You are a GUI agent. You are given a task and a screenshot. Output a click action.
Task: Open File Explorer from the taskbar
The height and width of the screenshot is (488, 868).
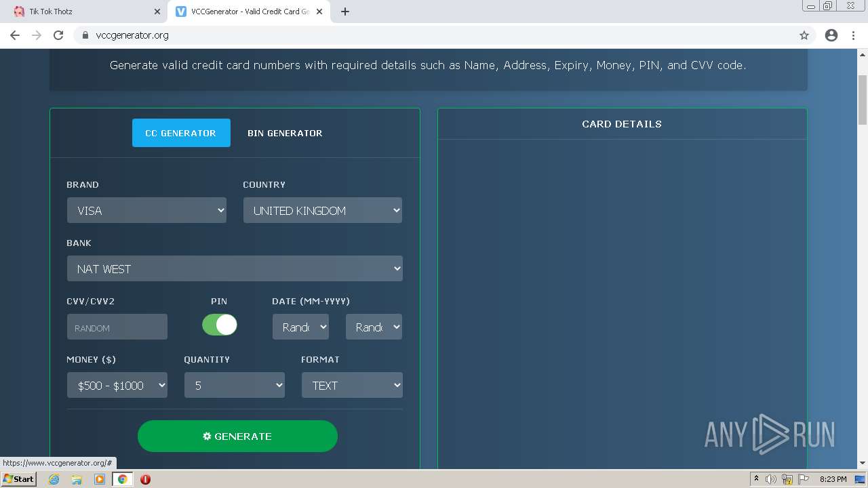(x=77, y=479)
